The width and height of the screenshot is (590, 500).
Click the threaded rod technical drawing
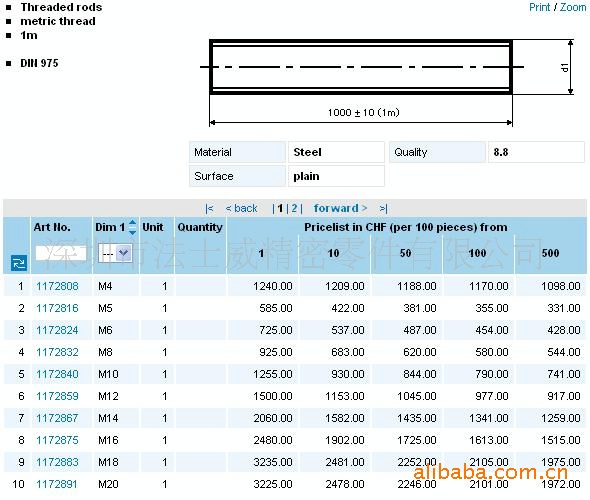[387, 82]
